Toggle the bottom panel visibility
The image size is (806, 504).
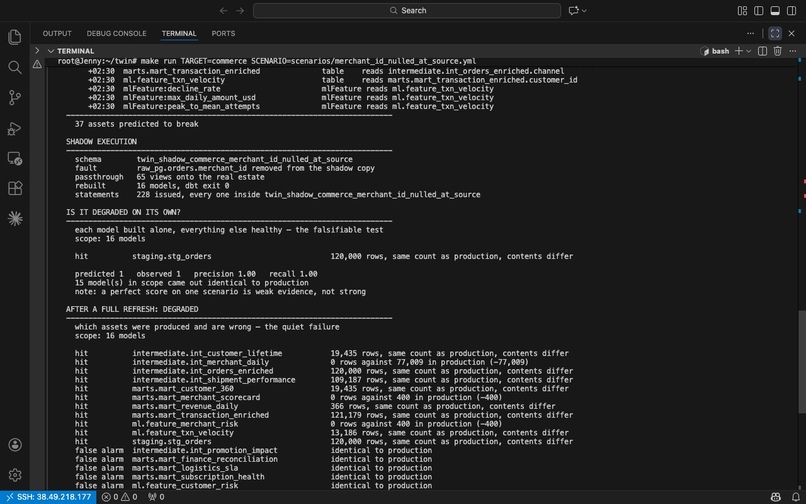pyautogui.click(x=775, y=10)
